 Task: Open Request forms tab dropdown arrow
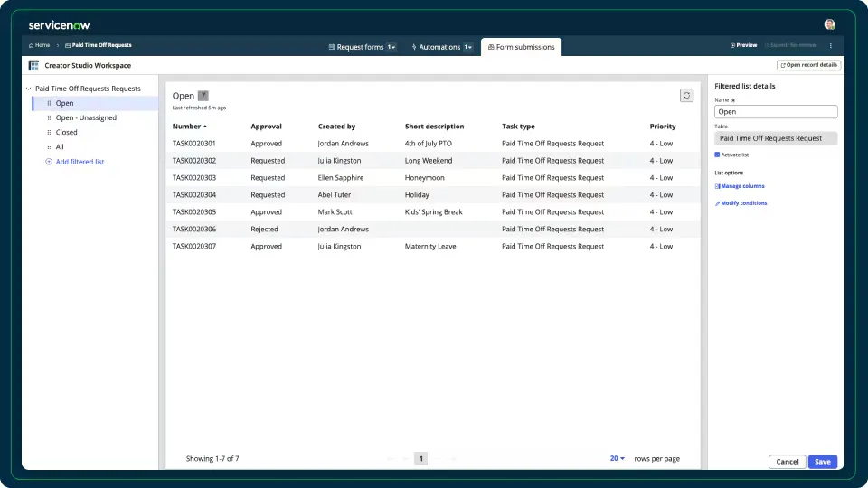pos(392,47)
